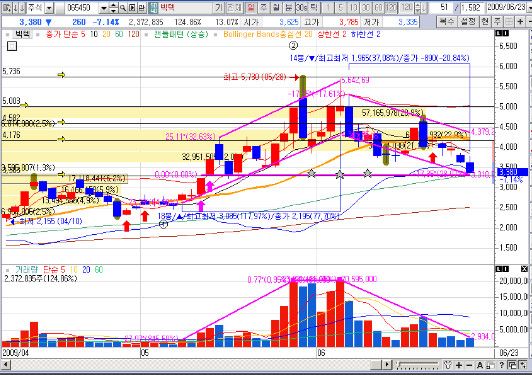Open the date dropdown next to 2009/06/23
The height and width of the screenshot is (375, 532).
pyautogui.click(x=529, y=8)
